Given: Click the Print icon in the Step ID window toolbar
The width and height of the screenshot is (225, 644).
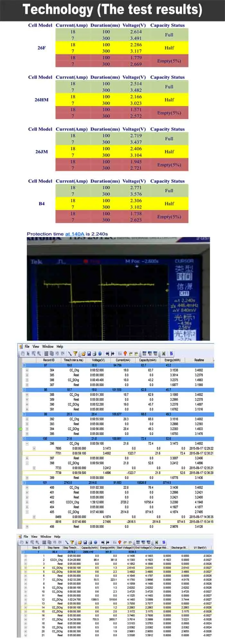Looking at the screenshot, I should point(90,543).
